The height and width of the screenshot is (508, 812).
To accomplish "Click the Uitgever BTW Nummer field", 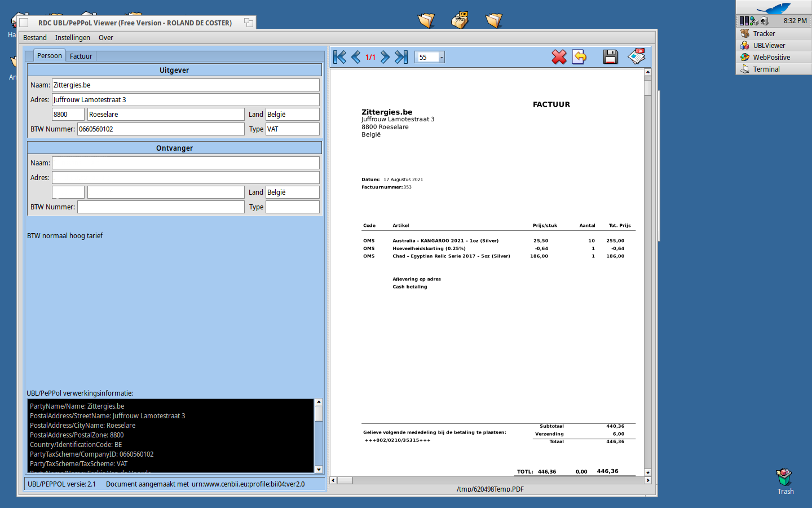I will pyautogui.click(x=161, y=129).
